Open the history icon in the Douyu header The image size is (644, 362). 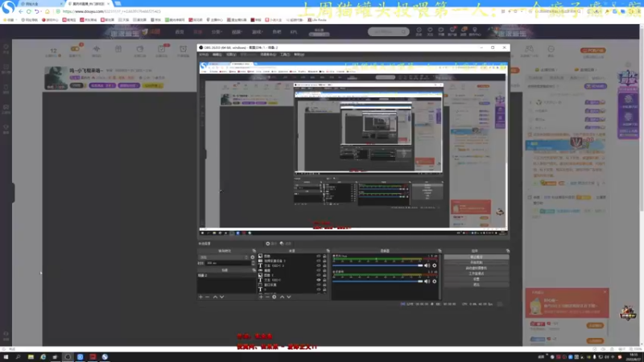[419, 31]
